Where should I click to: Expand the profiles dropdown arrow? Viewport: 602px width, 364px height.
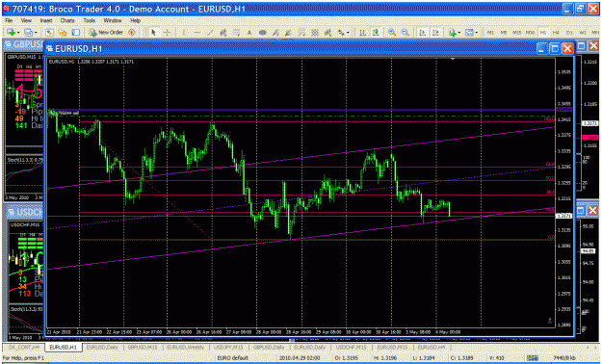click(x=36, y=33)
